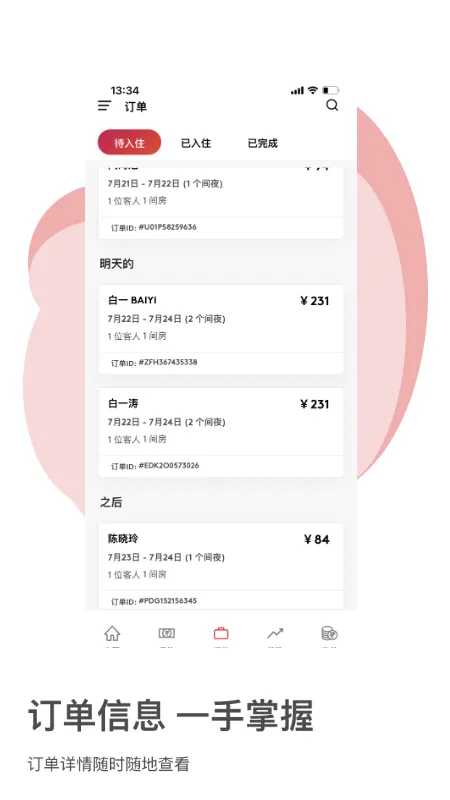Open the trend chart arrow icon
Viewport: 450px width, 800px height.
click(x=275, y=634)
